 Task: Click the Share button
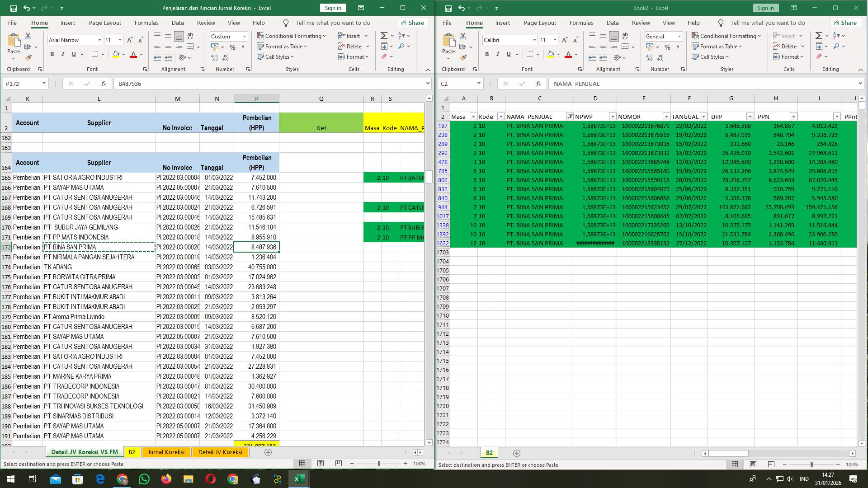click(412, 23)
